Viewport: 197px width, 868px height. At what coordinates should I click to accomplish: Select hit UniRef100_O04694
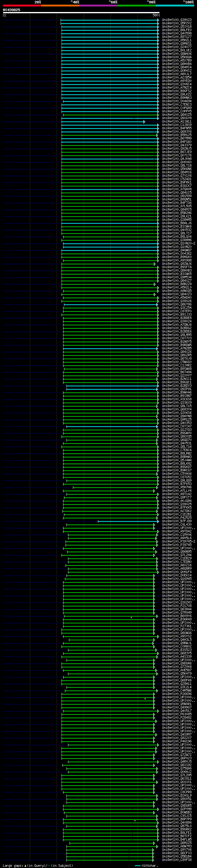pos(177,101)
